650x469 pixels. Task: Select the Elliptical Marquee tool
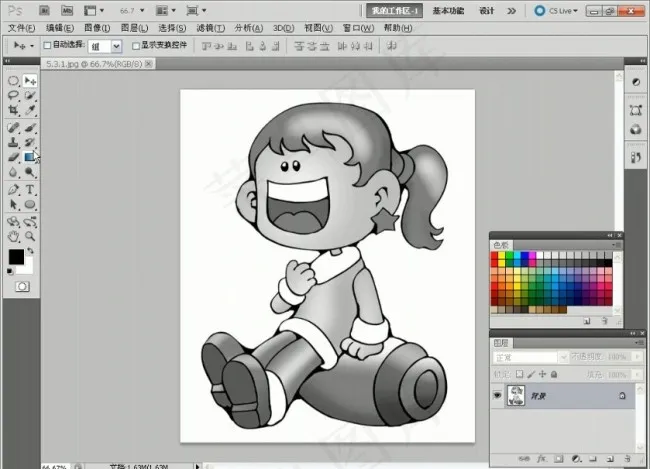13,80
